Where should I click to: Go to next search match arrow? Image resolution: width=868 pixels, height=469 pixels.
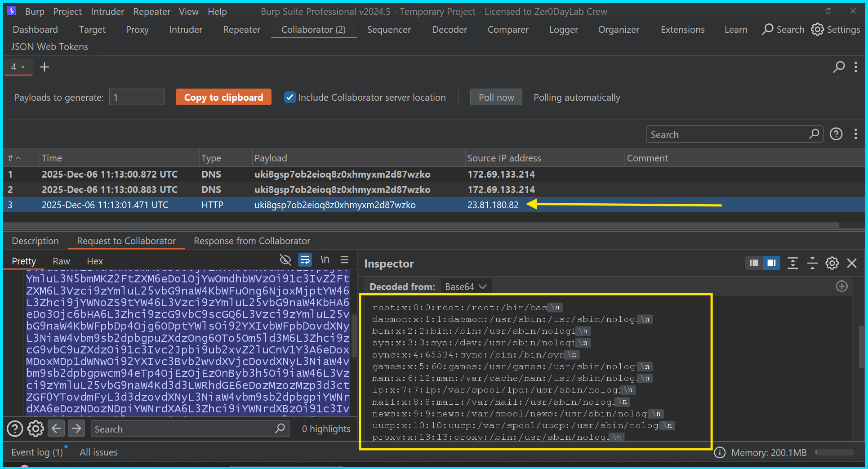click(77, 429)
